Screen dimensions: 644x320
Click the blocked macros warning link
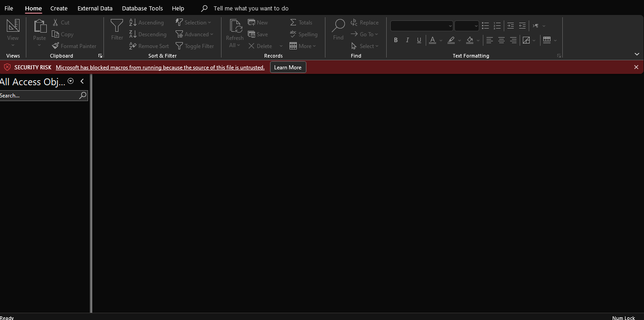(x=160, y=67)
